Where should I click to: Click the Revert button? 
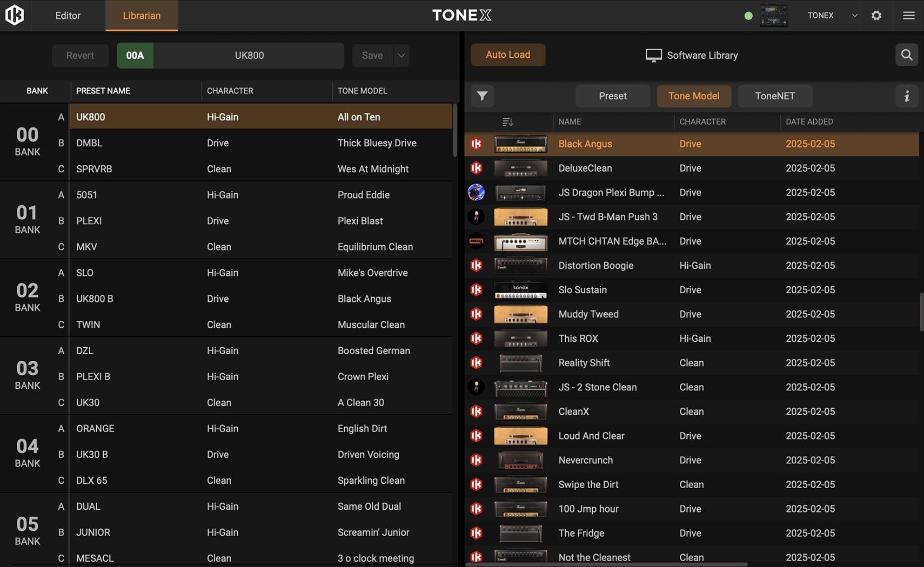pos(80,56)
